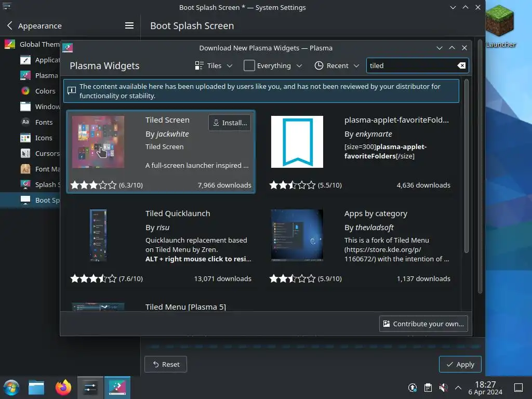Click the Cursors sidebar glyph
Viewport: 532px width, 399px height.
(x=25, y=153)
